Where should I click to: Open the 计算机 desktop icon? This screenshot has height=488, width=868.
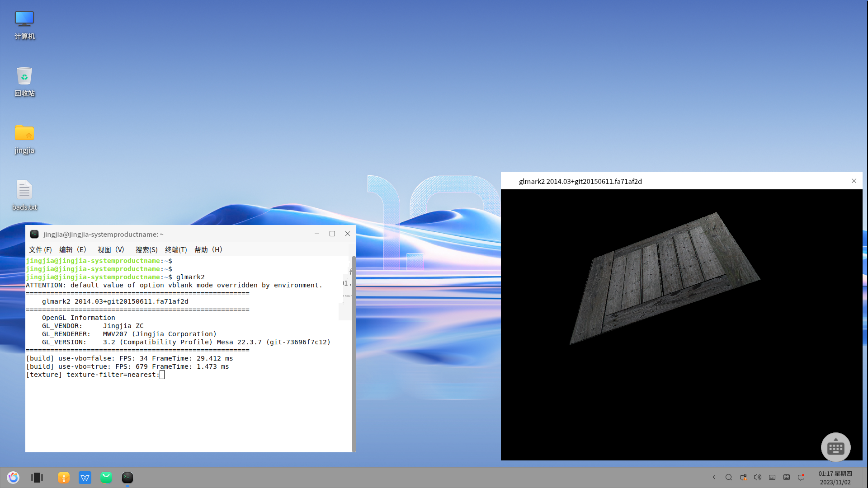24,25
